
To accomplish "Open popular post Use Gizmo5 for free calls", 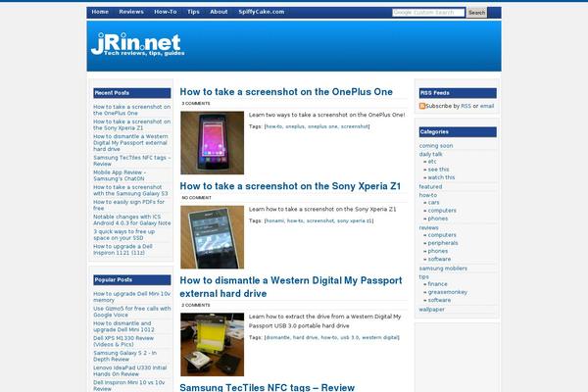I will [x=131, y=312].
